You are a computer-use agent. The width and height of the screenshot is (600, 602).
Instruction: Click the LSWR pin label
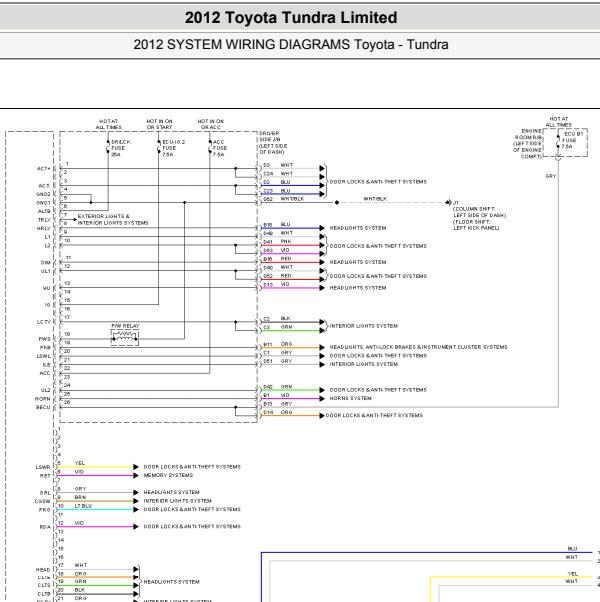pos(43,467)
